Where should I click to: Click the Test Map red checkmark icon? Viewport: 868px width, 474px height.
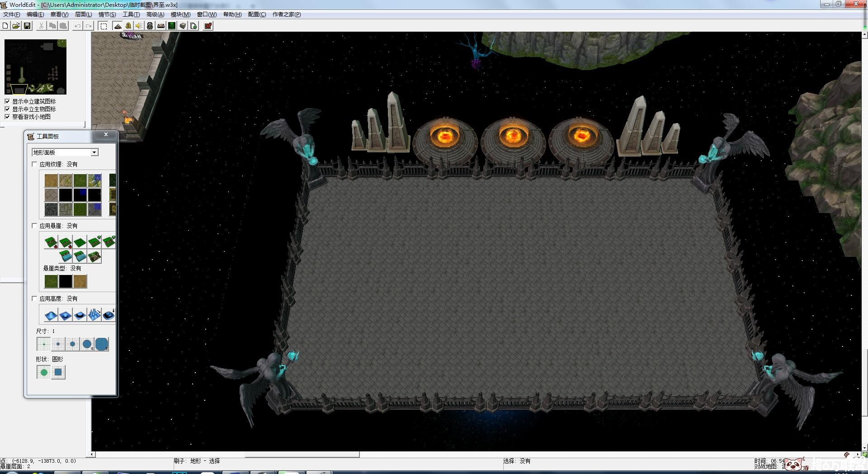(x=208, y=26)
